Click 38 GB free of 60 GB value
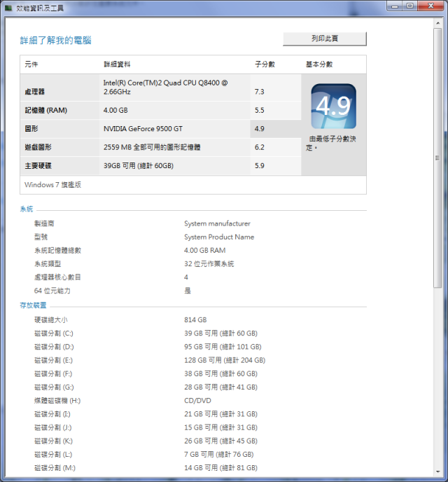Image resolution: width=448 pixels, height=482 pixels. [220, 374]
